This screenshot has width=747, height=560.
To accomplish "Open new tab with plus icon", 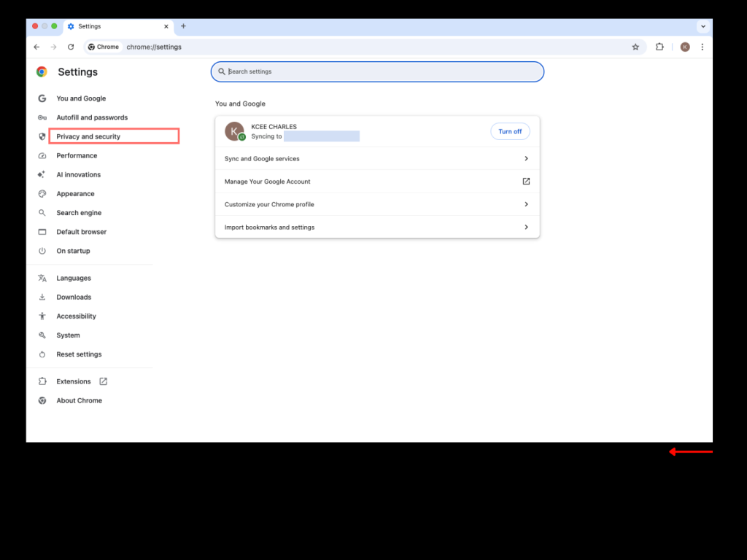I will [x=183, y=26].
